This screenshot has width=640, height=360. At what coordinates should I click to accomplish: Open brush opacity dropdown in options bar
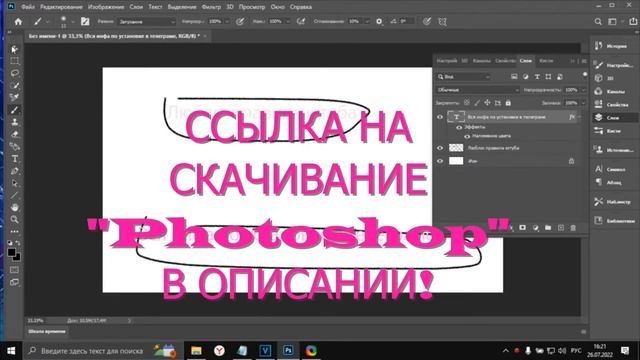(227, 22)
